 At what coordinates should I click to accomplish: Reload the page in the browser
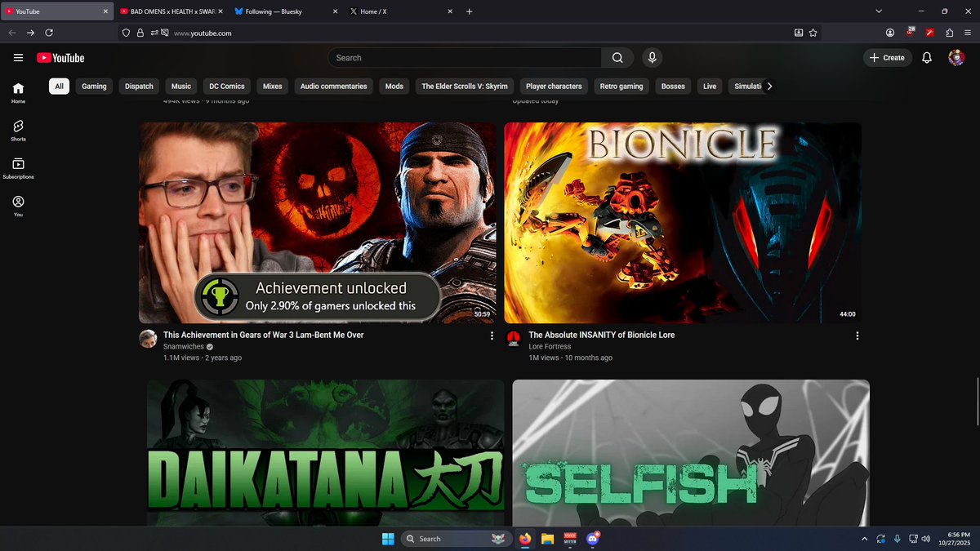[49, 33]
